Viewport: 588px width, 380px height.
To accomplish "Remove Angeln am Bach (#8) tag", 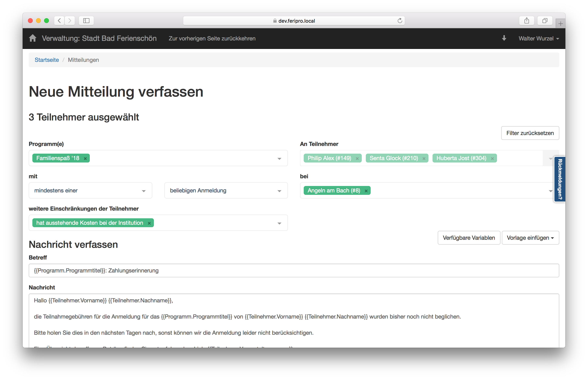I will (x=366, y=191).
